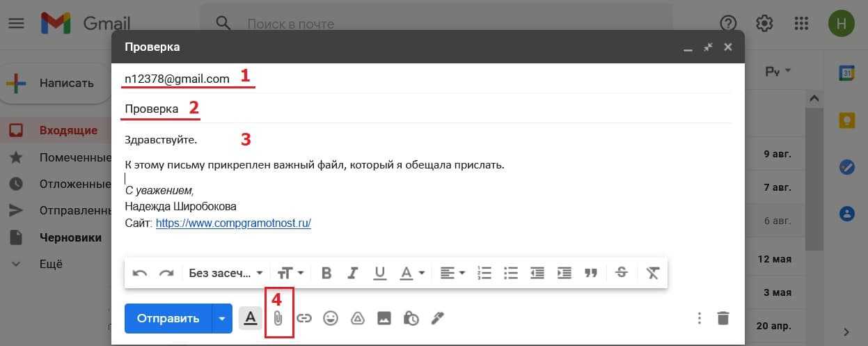Image resolution: width=868 pixels, height=346 pixels.
Task: Open the Входящие folder
Action: [x=68, y=130]
